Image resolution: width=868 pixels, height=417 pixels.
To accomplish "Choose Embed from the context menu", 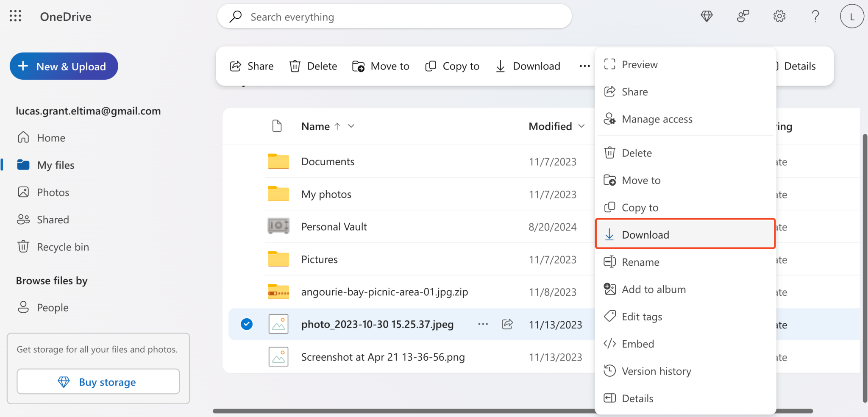I will (685, 344).
